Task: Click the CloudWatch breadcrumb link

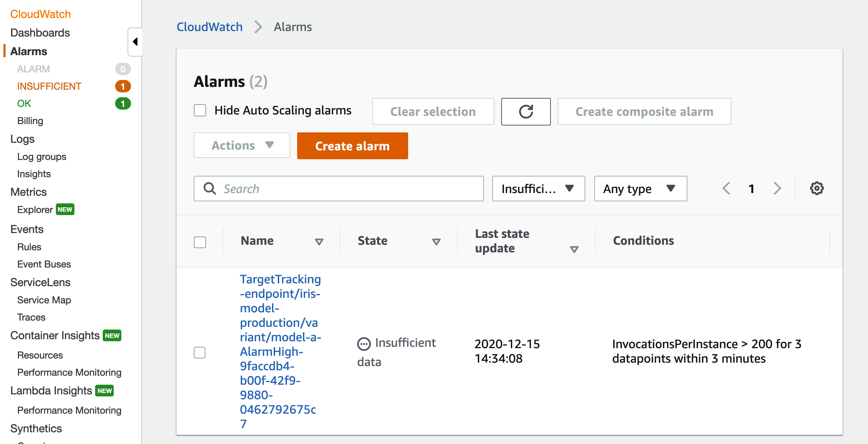Action: (210, 27)
